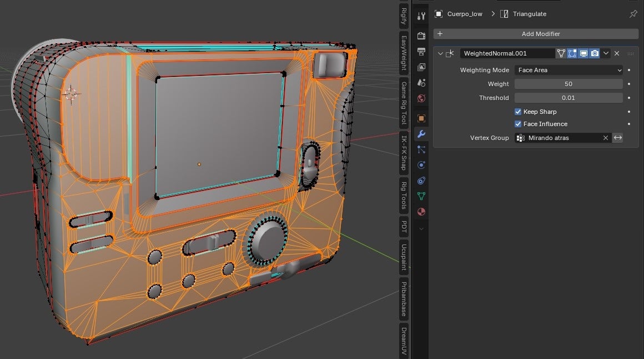644x359 pixels.
Task: Open the Output properties tab
Action: tap(421, 52)
